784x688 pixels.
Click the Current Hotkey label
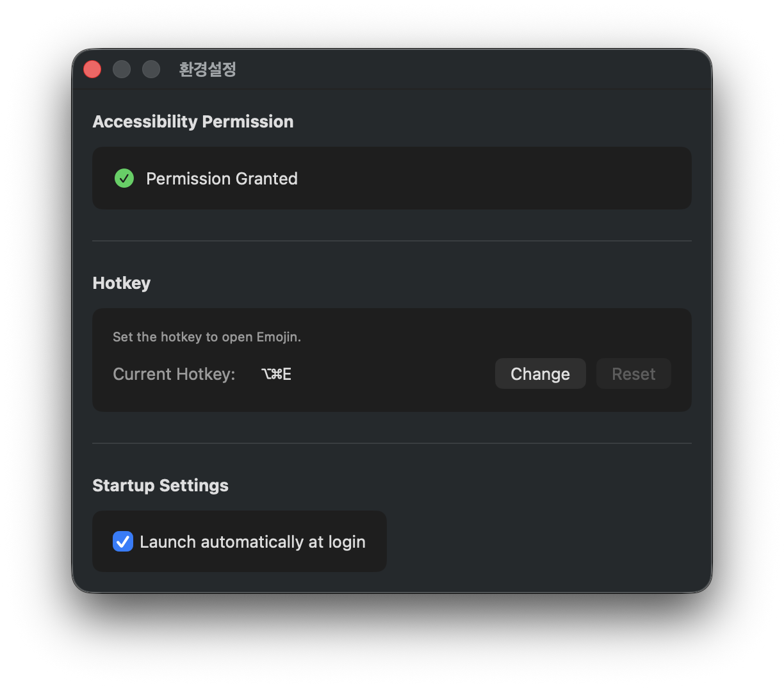pos(174,373)
